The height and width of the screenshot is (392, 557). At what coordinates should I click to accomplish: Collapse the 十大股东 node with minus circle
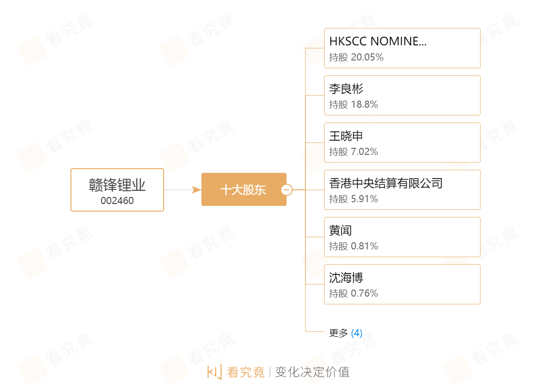point(287,190)
